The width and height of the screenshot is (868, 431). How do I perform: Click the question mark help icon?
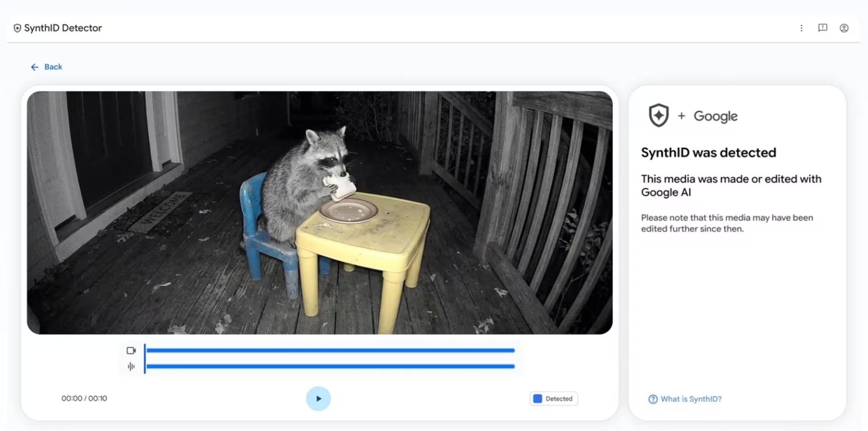click(653, 399)
